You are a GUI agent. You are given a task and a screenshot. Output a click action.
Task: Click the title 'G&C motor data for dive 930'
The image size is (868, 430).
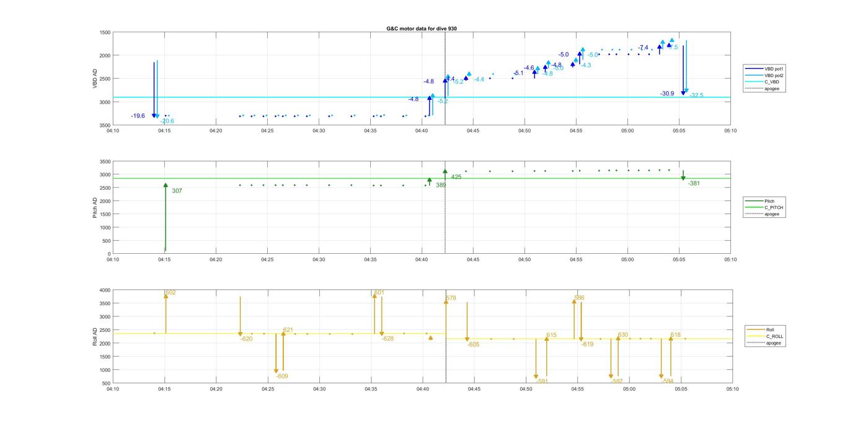(x=422, y=29)
